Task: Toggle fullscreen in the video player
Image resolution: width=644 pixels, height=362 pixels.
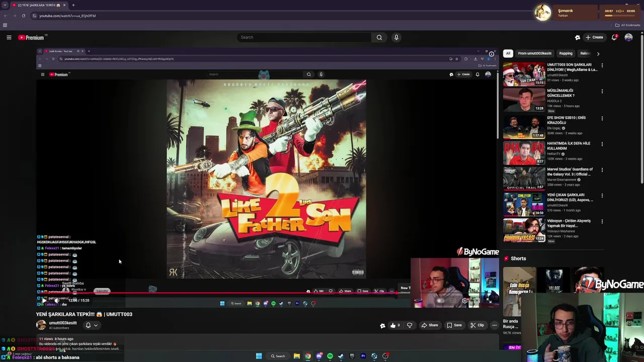Action: pos(488,301)
